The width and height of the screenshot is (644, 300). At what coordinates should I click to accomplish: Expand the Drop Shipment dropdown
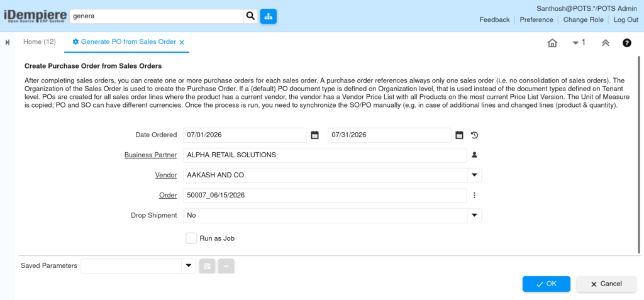point(474,215)
